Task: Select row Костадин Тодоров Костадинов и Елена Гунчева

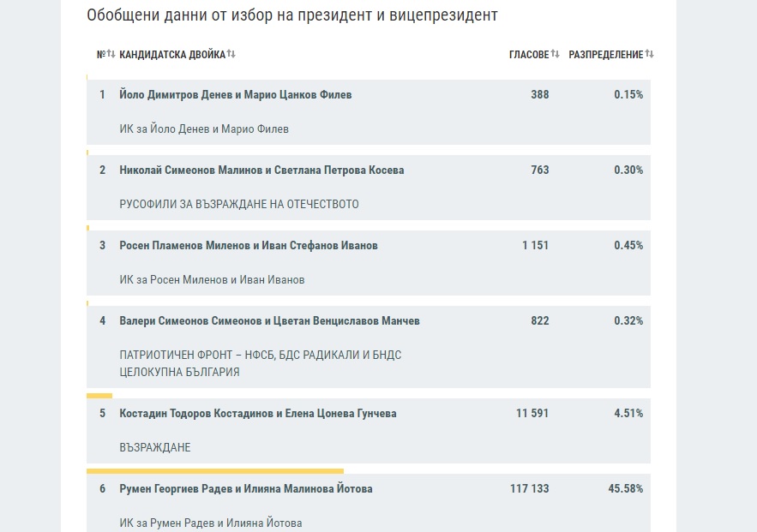Action: [x=369, y=430]
